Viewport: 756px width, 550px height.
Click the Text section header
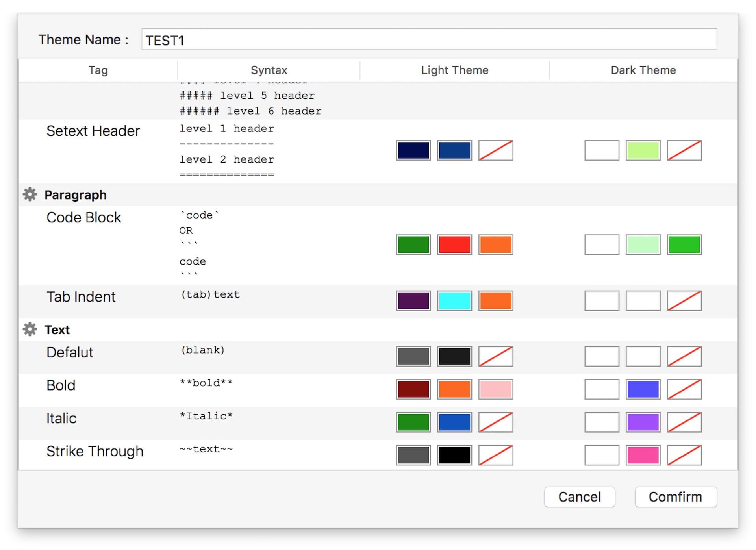tap(57, 330)
